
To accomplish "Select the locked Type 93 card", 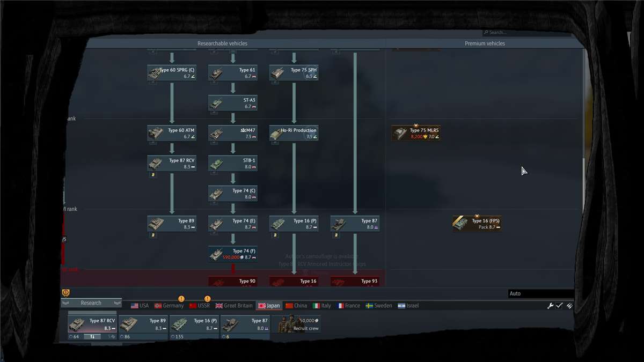I will click(x=355, y=281).
